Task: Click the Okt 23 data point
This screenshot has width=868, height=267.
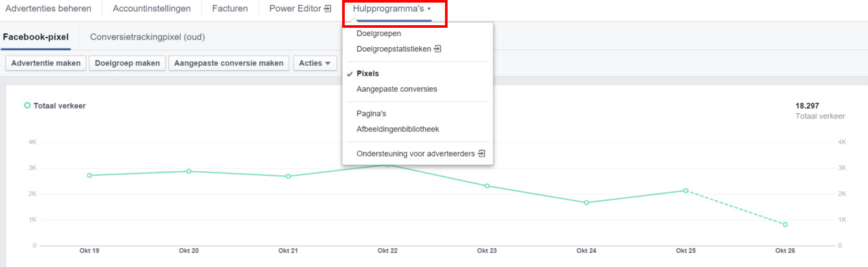Action: click(x=487, y=186)
